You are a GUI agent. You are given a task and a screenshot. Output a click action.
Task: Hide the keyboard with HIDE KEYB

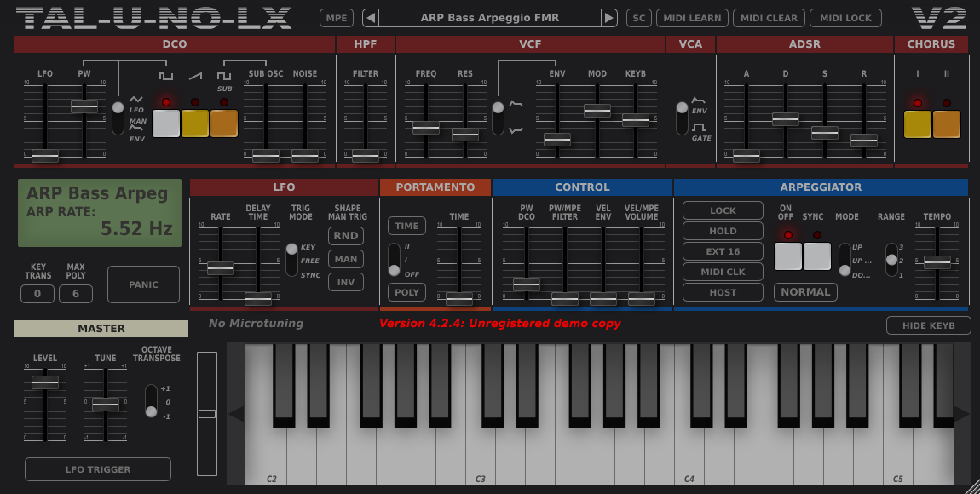(x=929, y=325)
